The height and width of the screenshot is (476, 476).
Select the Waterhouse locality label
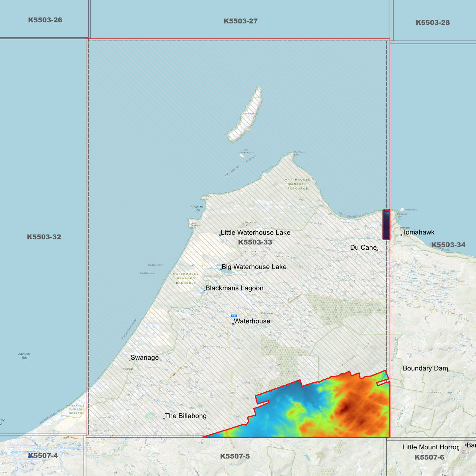(x=252, y=321)
